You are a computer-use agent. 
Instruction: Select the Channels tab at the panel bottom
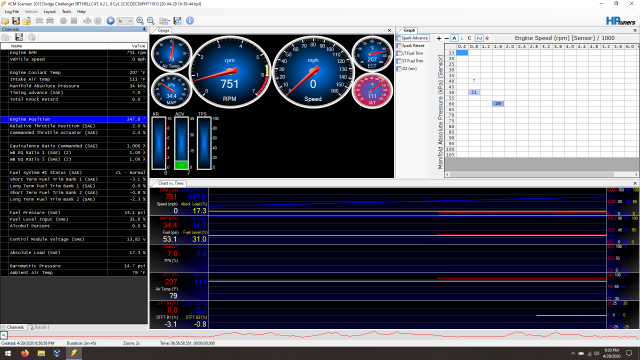(13, 327)
